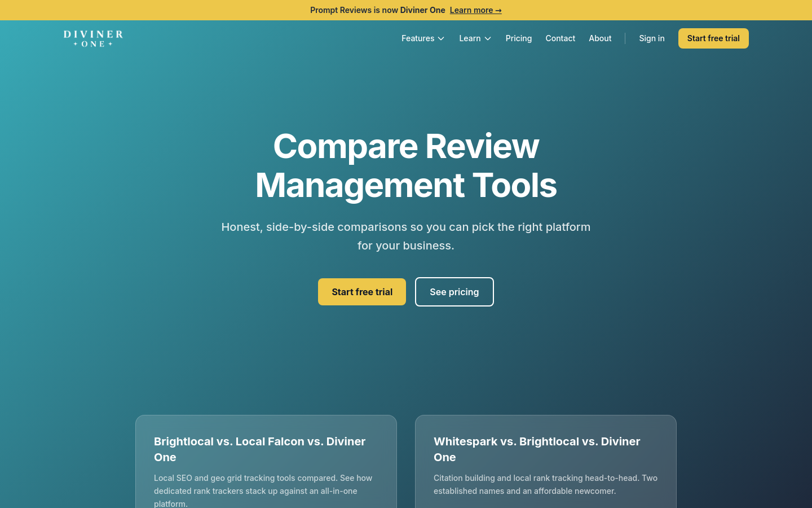Click the See pricing button

tap(454, 292)
